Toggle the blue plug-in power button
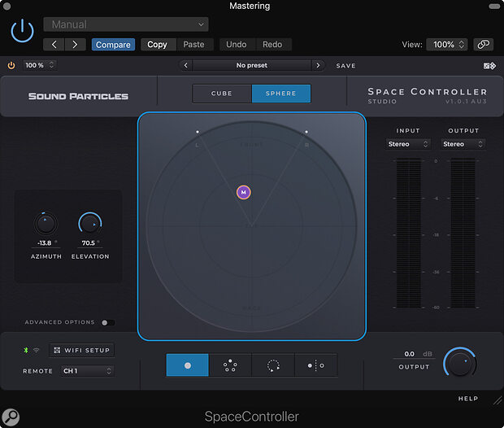Viewport: 504px width, 428px height. (x=22, y=31)
